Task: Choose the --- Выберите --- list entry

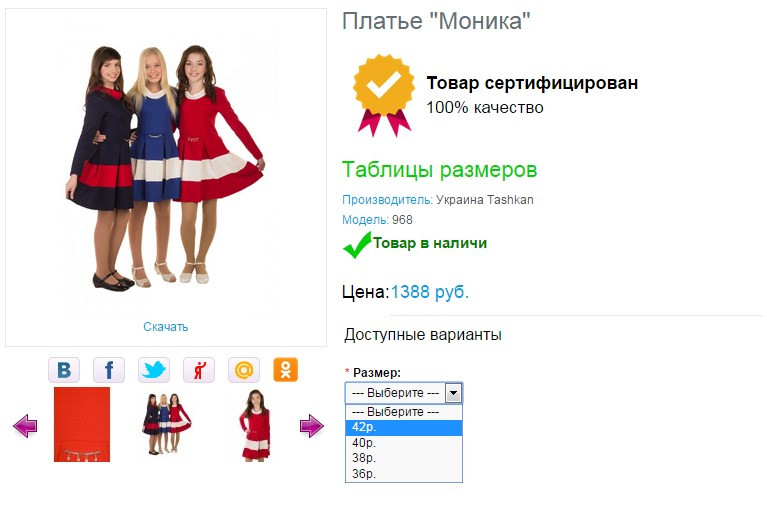Action: click(x=404, y=412)
